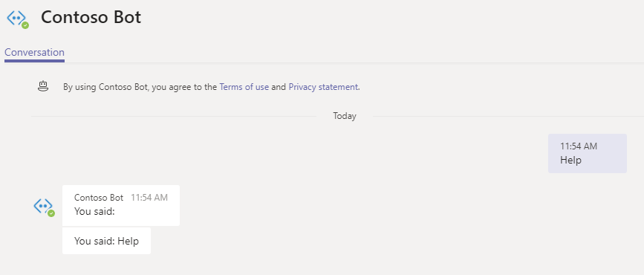Click the Today date divider
The width and height of the screenshot is (644, 275).
[345, 116]
